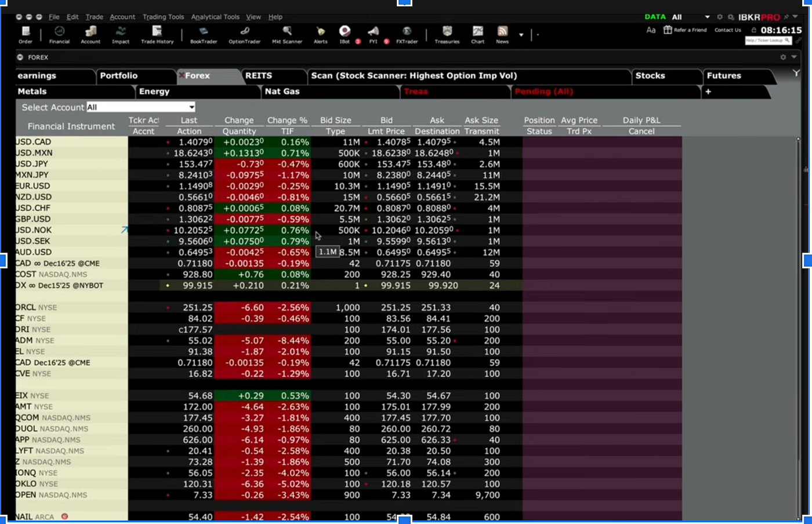Open the IBot assistant icon
Image resolution: width=812 pixels, height=524 pixels.
pyautogui.click(x=345, y=34)
